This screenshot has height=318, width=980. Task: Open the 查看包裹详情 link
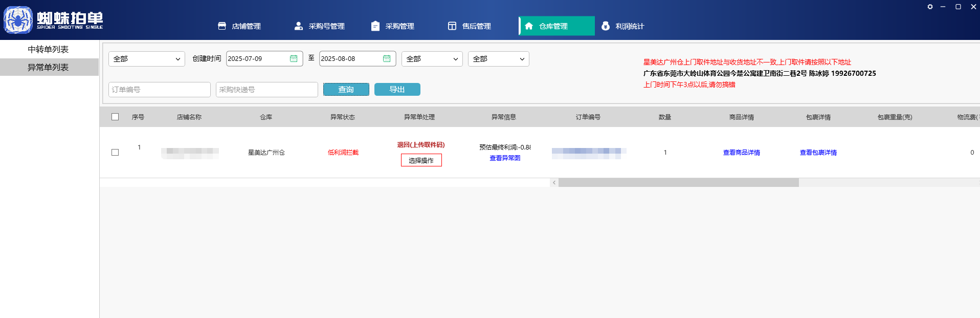pyautogui.click(x=818, y=153)
